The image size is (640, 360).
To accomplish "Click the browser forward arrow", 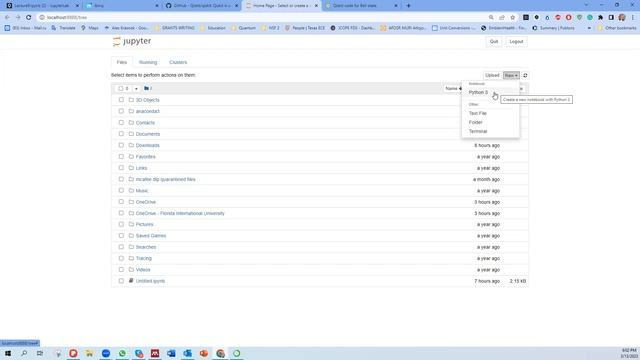I will 18,18.
